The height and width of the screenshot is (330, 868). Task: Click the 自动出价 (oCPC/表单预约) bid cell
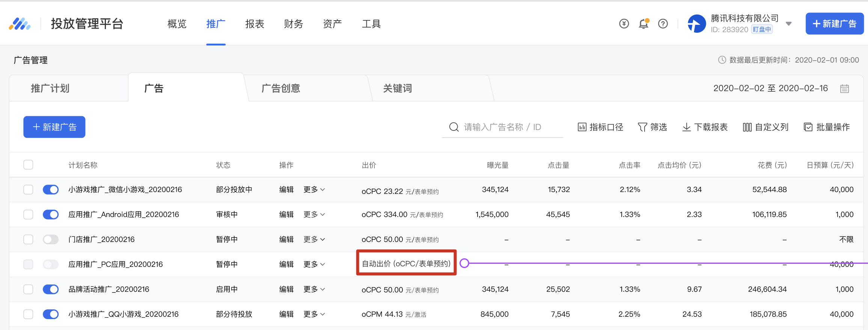tap(406, 263)
